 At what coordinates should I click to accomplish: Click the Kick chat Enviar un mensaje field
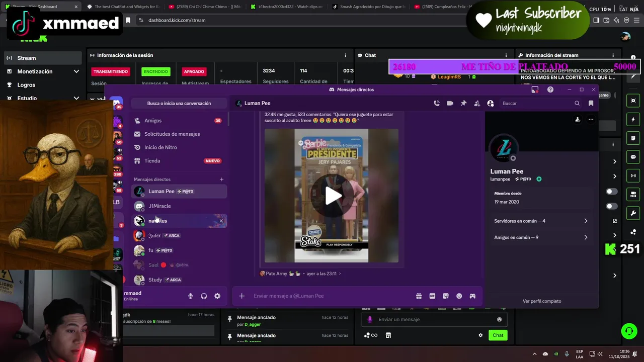[x=434, y=319]
